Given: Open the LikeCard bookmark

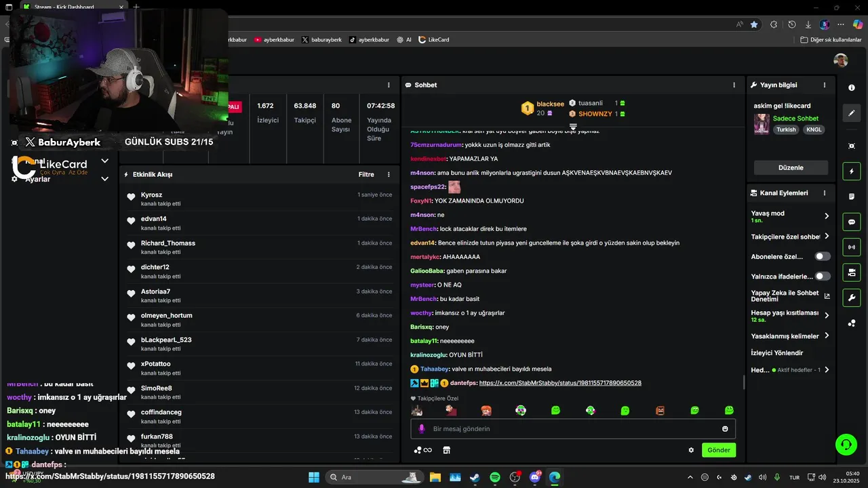Looking at the screenshot, I should [434, 39].
